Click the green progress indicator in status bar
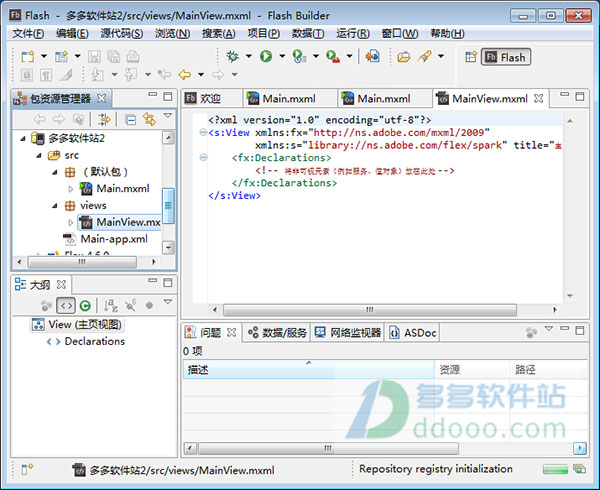 click(x=555, y=469)
